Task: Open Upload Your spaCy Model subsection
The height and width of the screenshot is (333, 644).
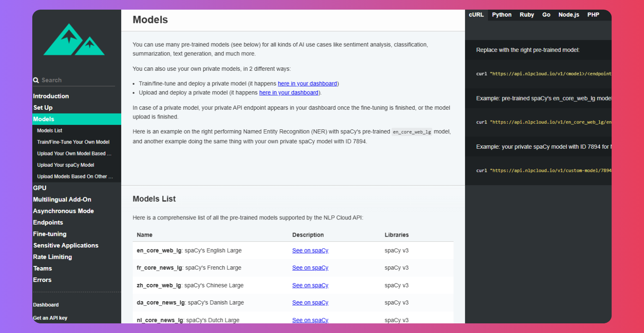Action: [x=65, y=165]
